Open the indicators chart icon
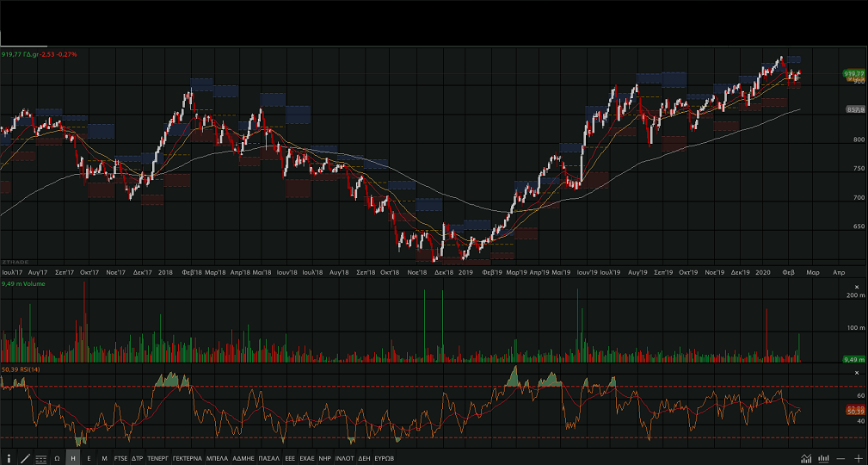 click(806, 458)
